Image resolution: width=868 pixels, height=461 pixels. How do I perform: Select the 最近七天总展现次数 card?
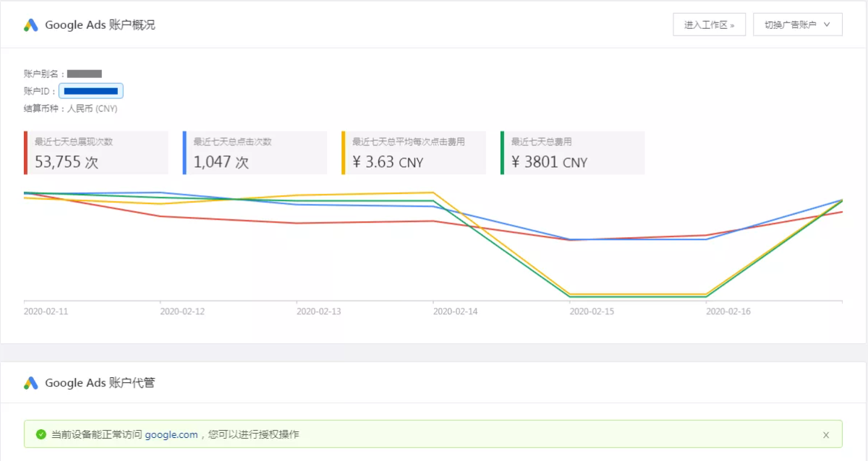tap(96, 152)
